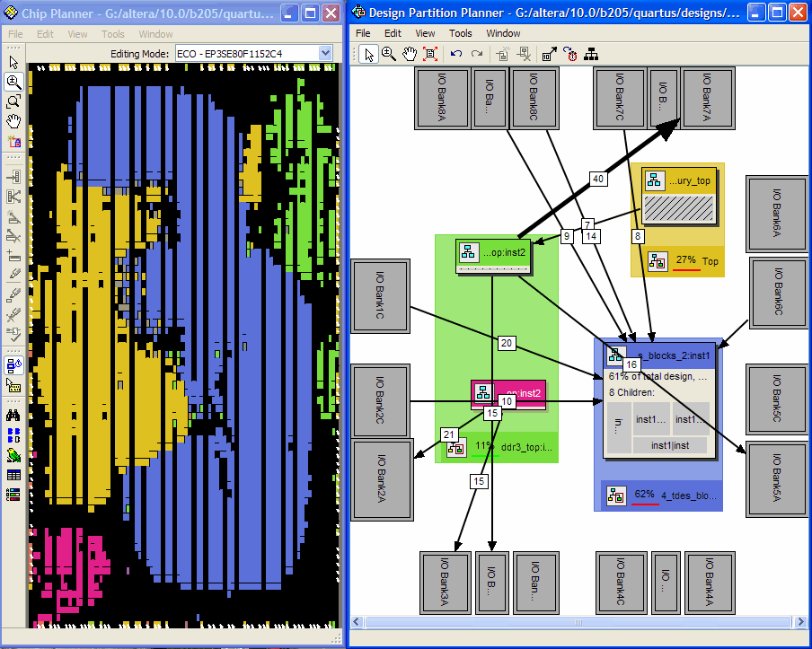Screen dimensions: 812x649
Task: Click the left scroll arrow of horizontal scrollbar
Action: 357,621
